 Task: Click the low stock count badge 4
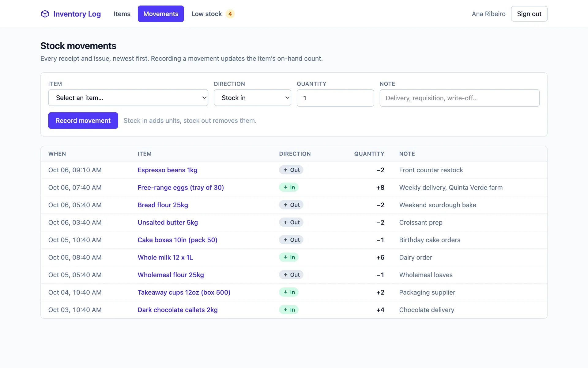point(230,14)
